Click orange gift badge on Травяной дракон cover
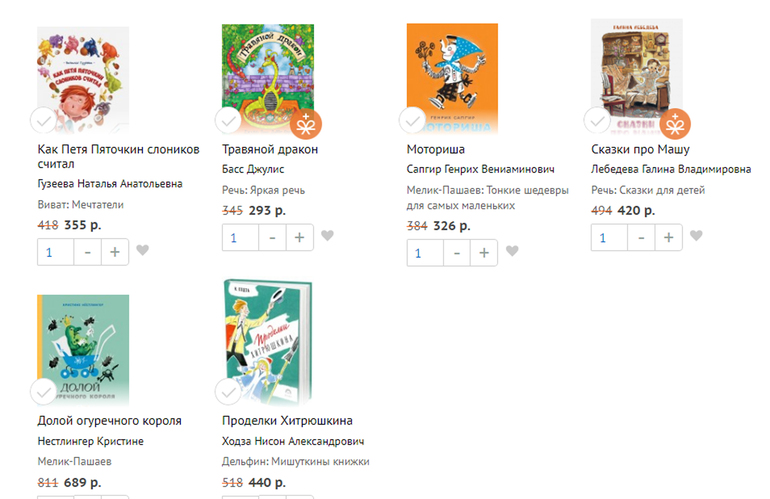The height and width of the screenshot is (499, 770). (306, 124)
